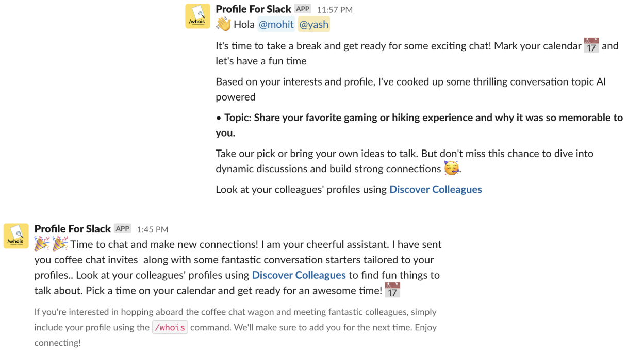The image size is (644, 351).
Task: Click the 11:57 PM message timestamp
Action: point(335,9)
